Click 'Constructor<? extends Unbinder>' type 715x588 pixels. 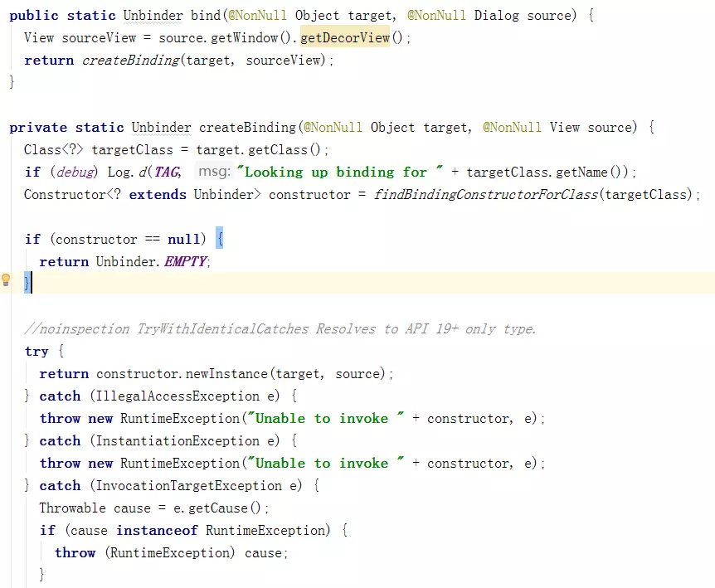(x=143, y=195)
